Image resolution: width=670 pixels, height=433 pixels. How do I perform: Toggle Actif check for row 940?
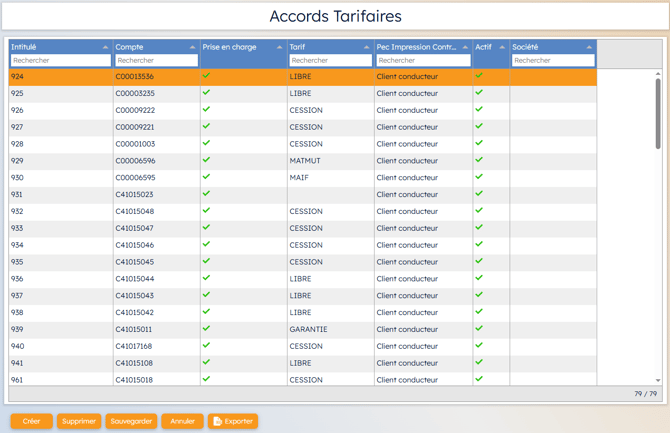click(479, 345)
